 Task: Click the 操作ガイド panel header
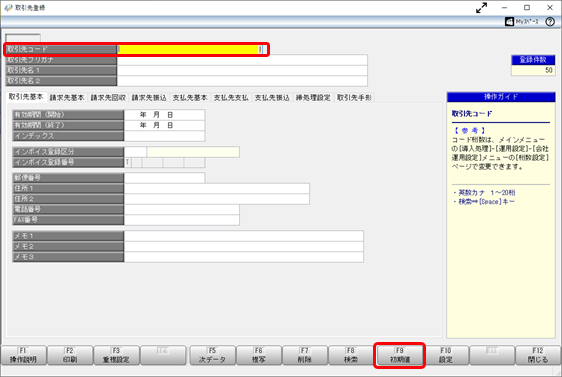(x=501, y=97)
